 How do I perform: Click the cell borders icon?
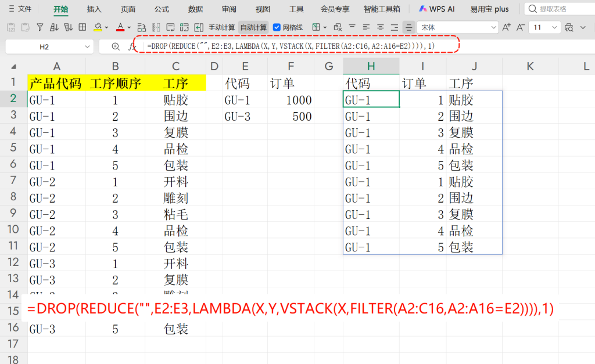[316, 27]
